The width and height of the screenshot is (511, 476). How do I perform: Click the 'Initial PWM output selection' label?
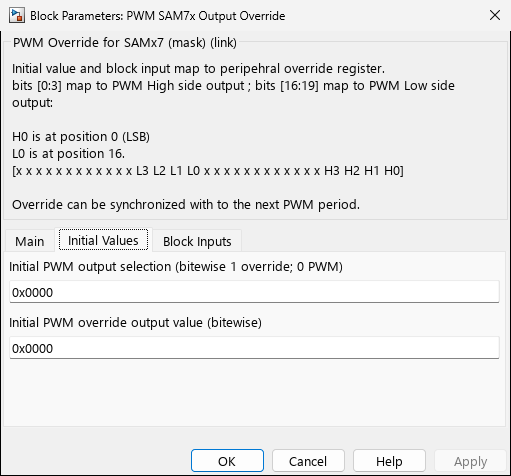coord(176,267)
